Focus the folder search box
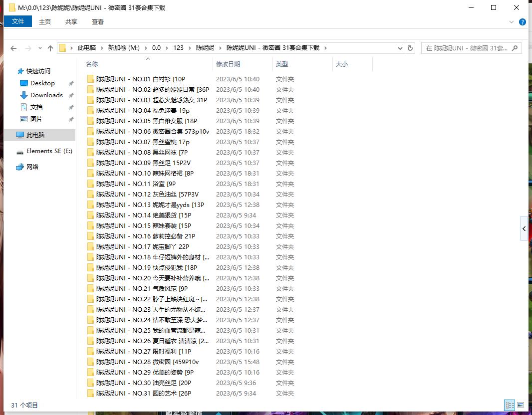 click(x=471, y=48)
